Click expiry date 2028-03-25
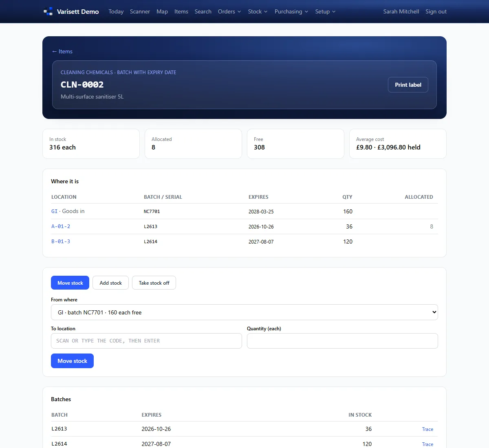This screenshot has height=448, width=489. click(x=261, y=211)
